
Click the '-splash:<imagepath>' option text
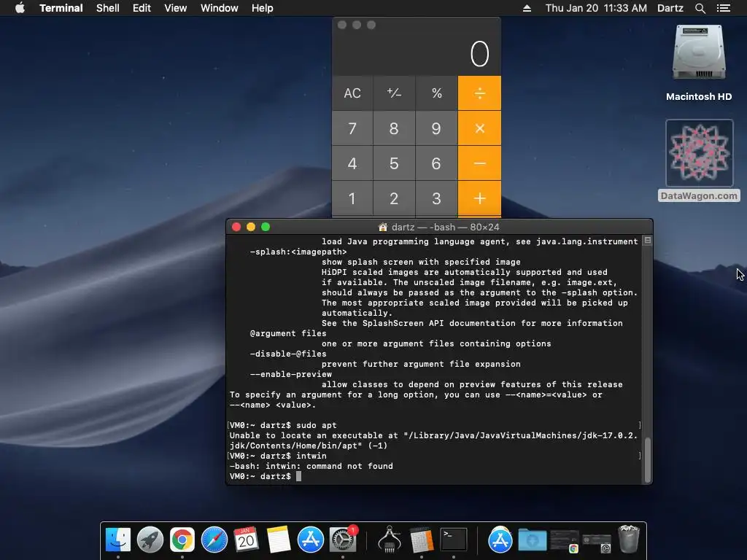coord(298,252)
